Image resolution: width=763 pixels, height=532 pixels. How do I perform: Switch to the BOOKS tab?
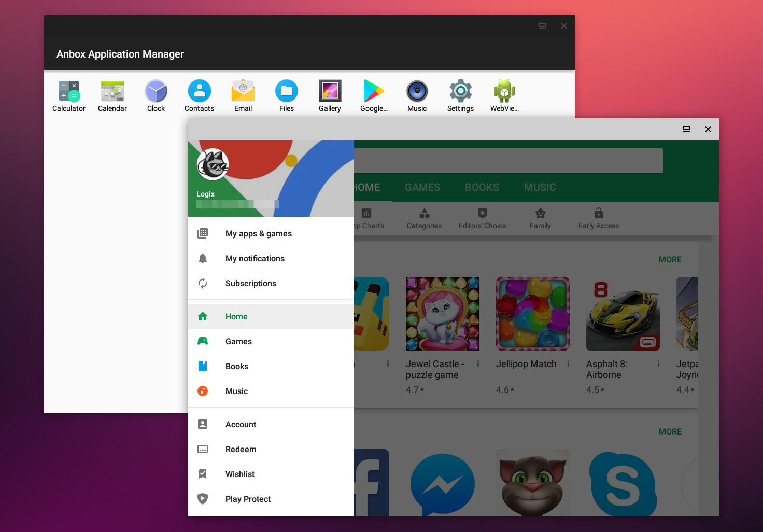(x=482, y=187)
